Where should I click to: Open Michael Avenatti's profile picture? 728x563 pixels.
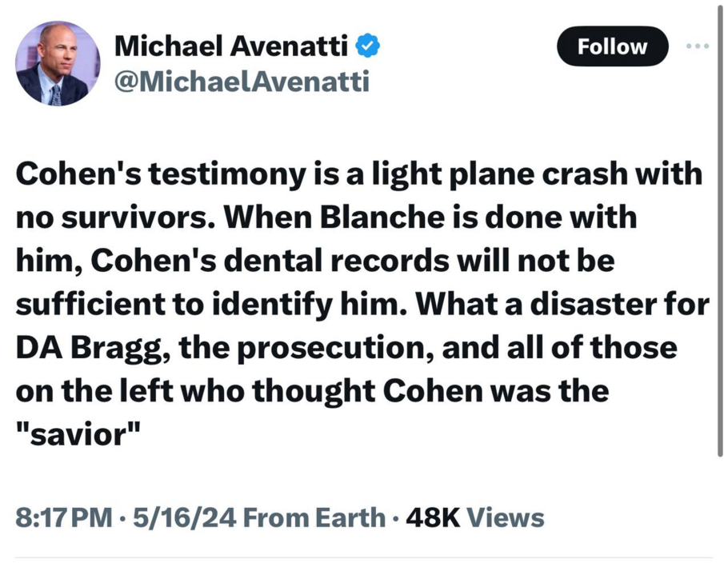point(58,64)
